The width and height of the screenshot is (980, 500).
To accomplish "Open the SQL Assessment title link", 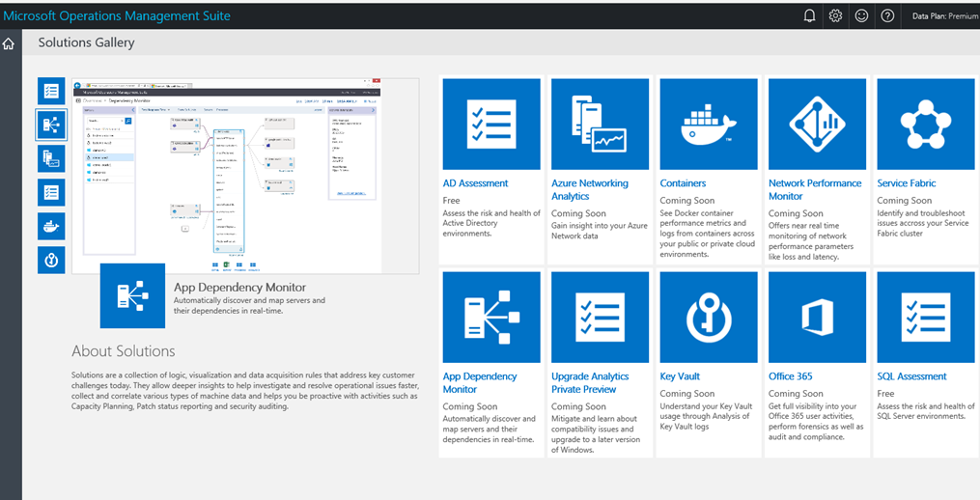I will point(911,376).
